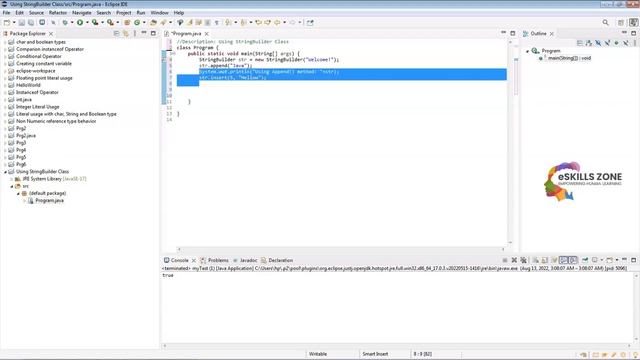
Task: Click the Open Type folder icon
Action: (153, 23)
